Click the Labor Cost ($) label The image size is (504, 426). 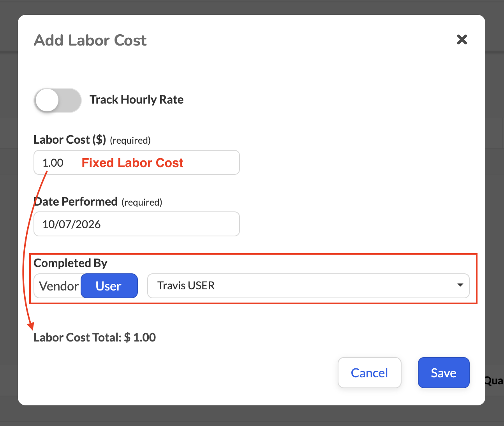[x=70, y=139]
